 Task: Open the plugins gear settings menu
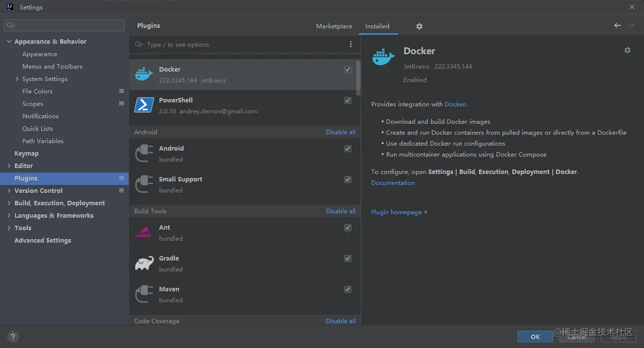(x=419, y=26)
